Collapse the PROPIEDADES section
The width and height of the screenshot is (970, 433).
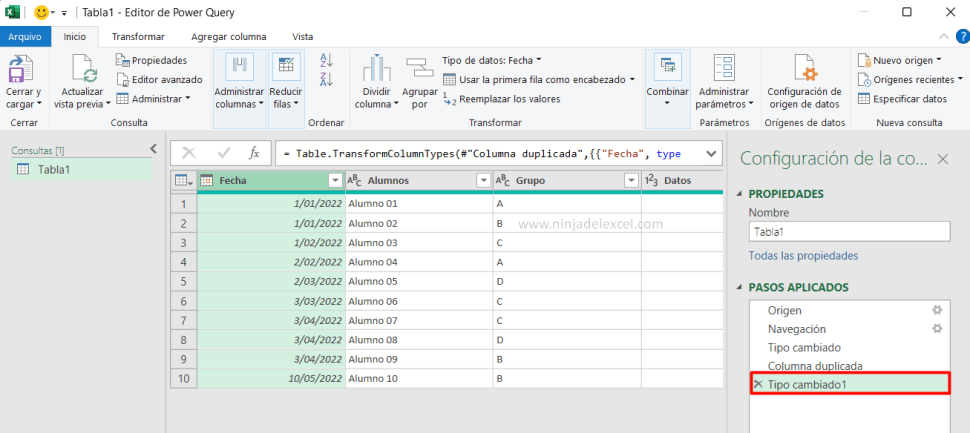click(x=739, y=194)
